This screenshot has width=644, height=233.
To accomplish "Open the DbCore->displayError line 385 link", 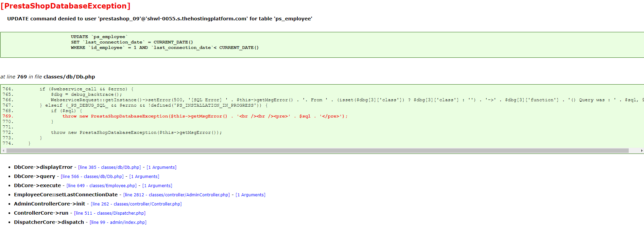I will pyautogui.click(x=109, y=167).
